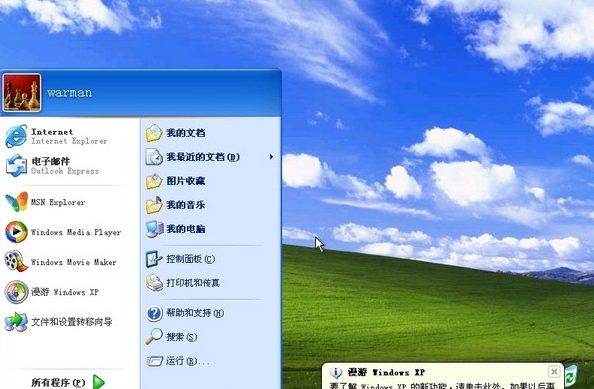This screenshot has width=594, height=389.
Task: Click the 我的电脑 computer icon
Action: (155, 229)
